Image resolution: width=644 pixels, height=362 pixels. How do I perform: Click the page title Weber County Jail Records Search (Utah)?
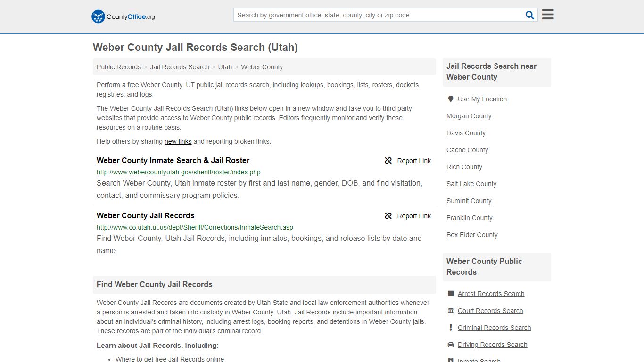click(x=195, y=48)
